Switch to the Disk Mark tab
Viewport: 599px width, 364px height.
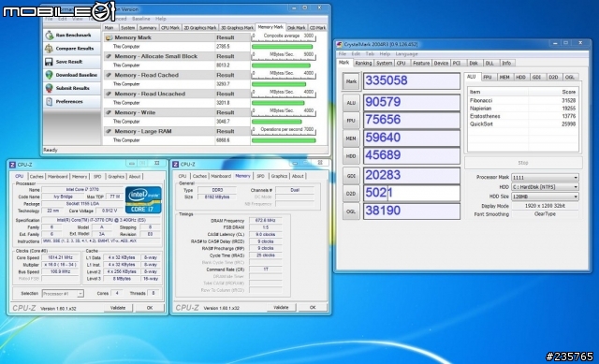tap(296, 28)
